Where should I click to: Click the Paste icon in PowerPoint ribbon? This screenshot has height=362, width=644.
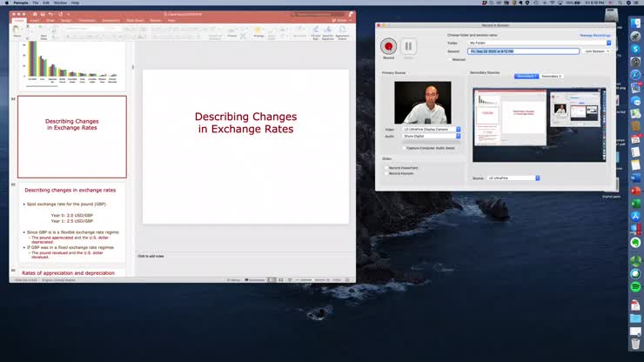click(17, 30)
